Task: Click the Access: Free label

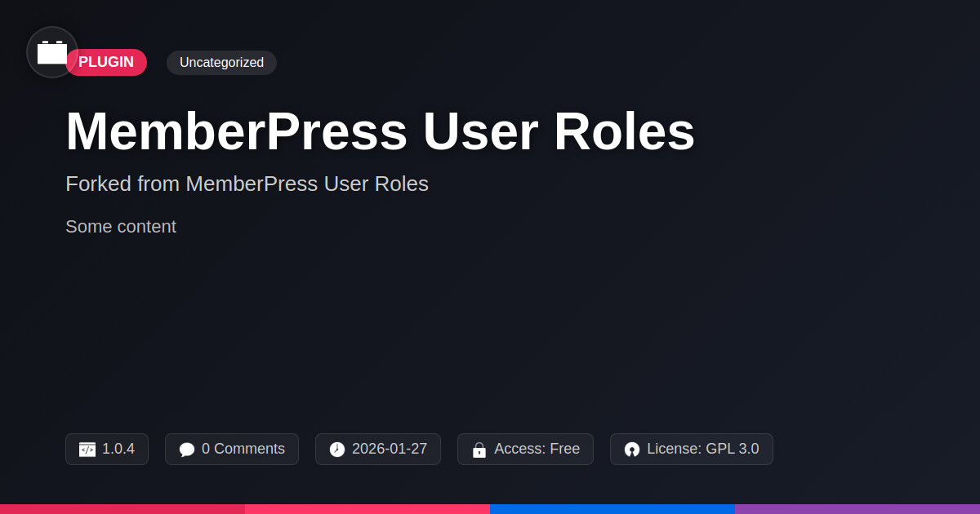Action: pos(537,449)
